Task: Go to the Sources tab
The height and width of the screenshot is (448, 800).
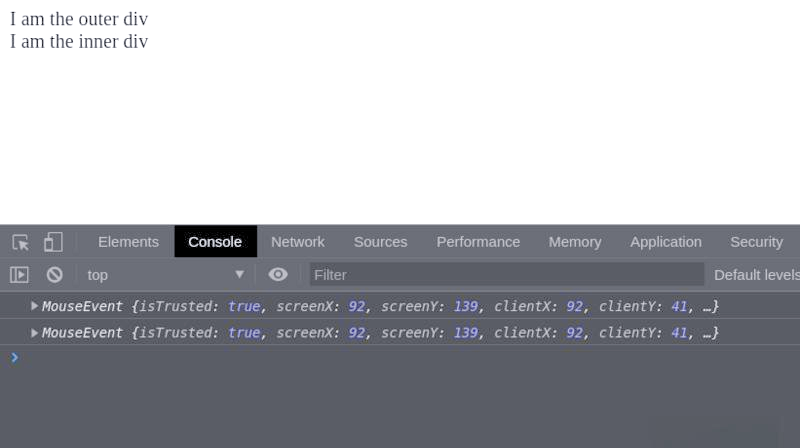Action: click(x=381, y=242)
